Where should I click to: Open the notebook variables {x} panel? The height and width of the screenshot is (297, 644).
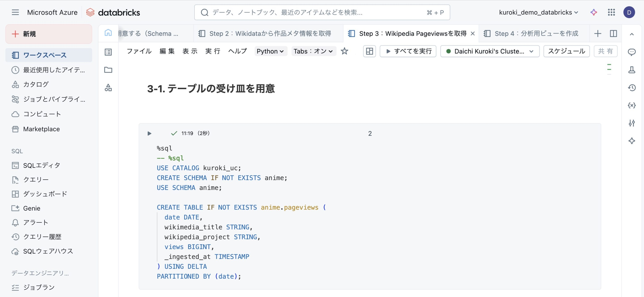[632, 105]
